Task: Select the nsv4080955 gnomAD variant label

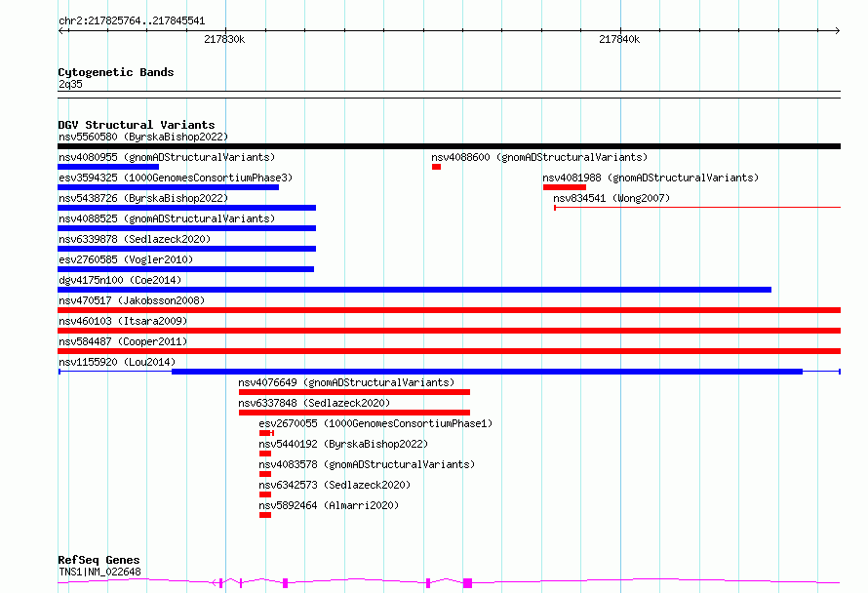Action: (167, 157)
